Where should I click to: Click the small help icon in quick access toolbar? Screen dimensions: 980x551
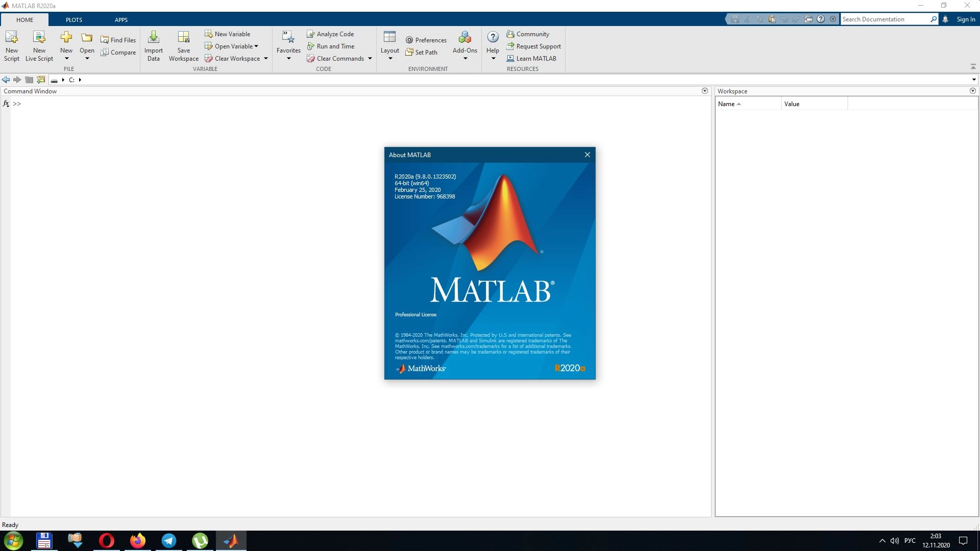tap(821, 19)
